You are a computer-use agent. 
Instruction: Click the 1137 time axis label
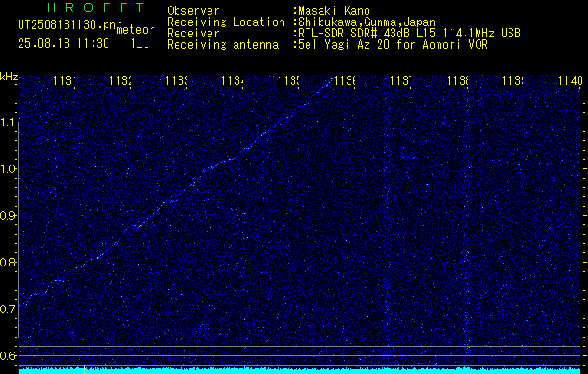click(x=401, y=80)
